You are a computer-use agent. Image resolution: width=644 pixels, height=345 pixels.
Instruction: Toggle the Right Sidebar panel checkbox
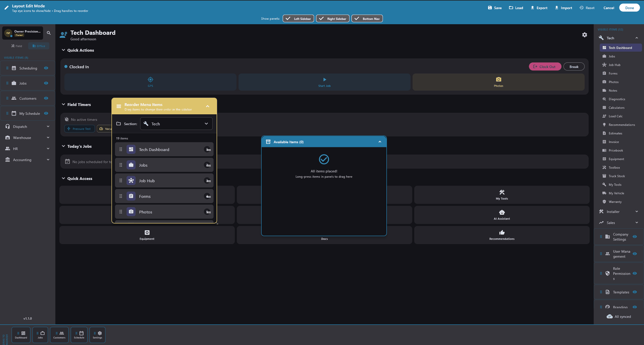[332, 19]
